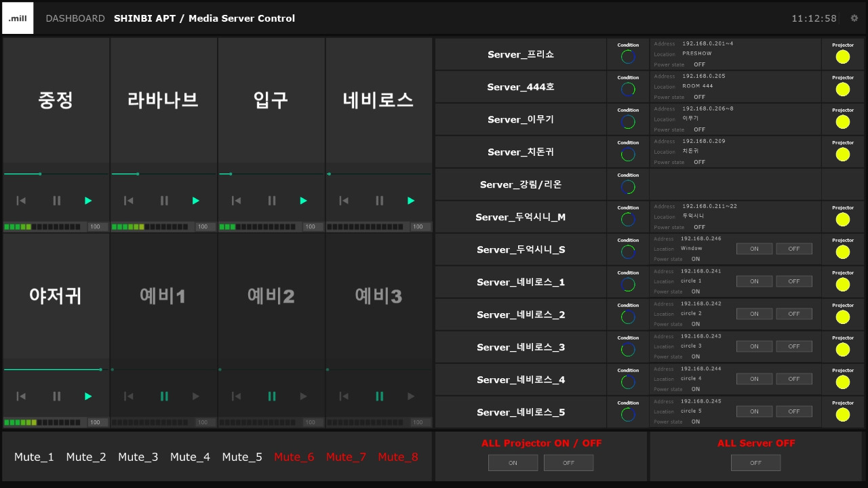This screenshot has height=488, width=868.
Task: Click skip-to-start on the 입구 zone
Action: click(x=235, y=200)
